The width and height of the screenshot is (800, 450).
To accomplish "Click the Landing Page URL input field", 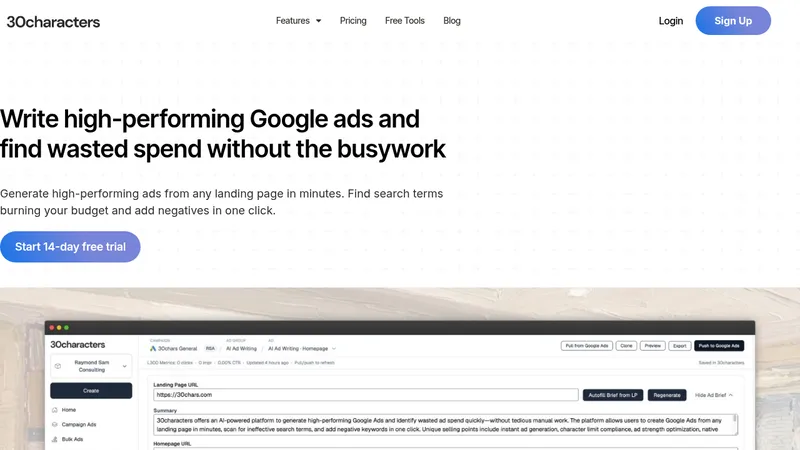I will [x=366, y=395].
